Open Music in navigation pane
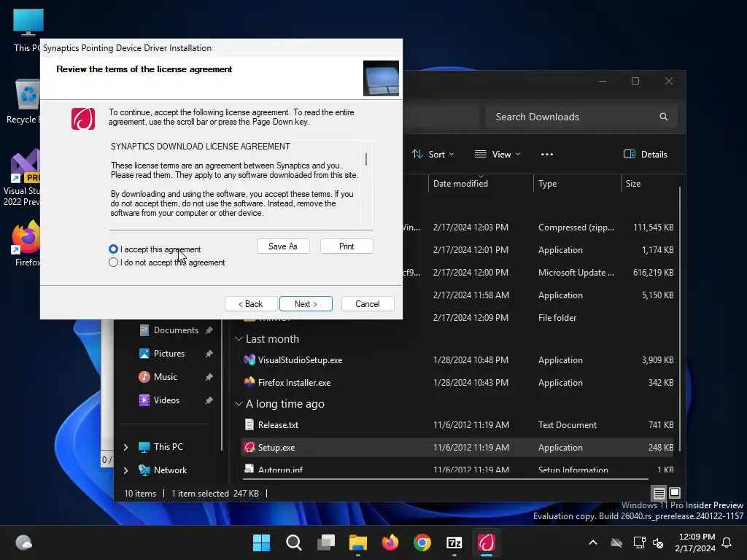Viewport: 747px width, 560px height. (x=166, y=377)
